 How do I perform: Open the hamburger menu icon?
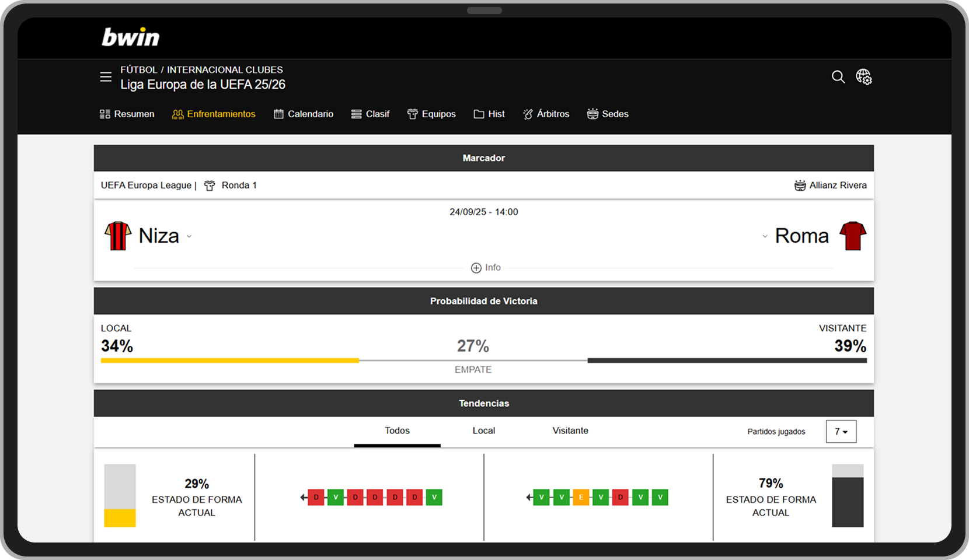click(x=106, y=76)
